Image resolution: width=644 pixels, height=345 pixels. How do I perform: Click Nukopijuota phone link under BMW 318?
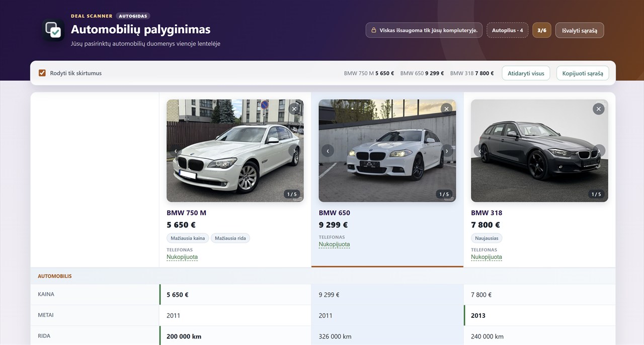pyautogui.click(x=487, y=257)
